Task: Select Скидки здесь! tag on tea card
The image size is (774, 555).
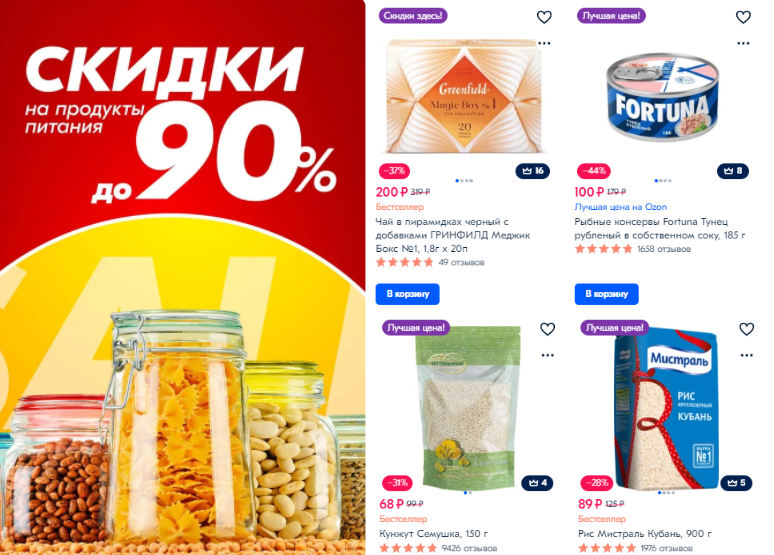Action: (413, 16)
